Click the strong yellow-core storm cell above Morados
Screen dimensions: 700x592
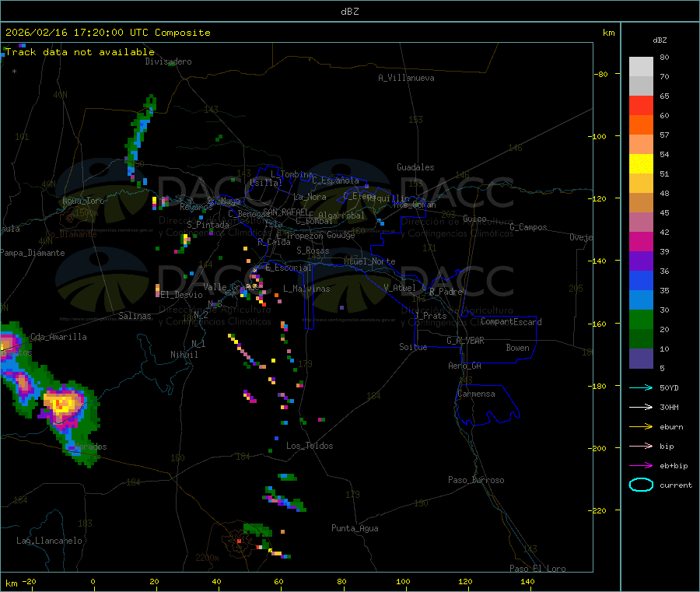click(x=62, y=404)
